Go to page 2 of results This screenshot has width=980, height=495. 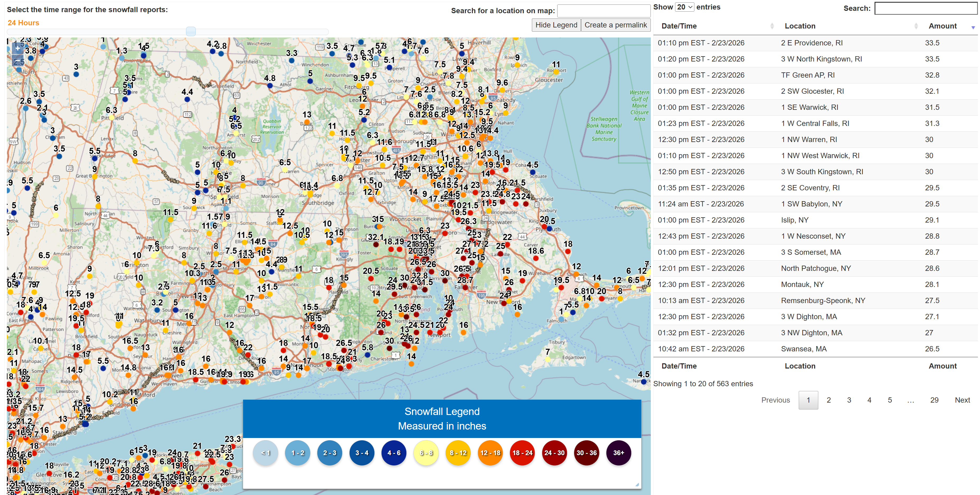829,400
